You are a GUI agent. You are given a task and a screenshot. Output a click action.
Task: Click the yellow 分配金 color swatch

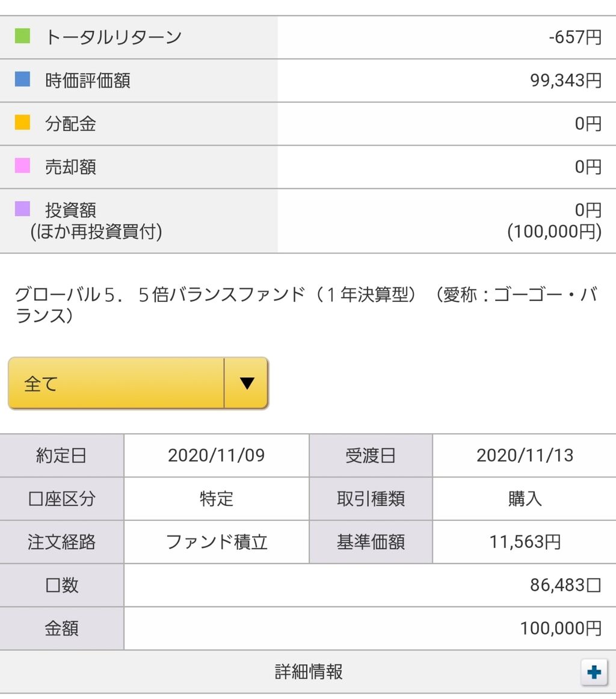click(x=22, y=122)
